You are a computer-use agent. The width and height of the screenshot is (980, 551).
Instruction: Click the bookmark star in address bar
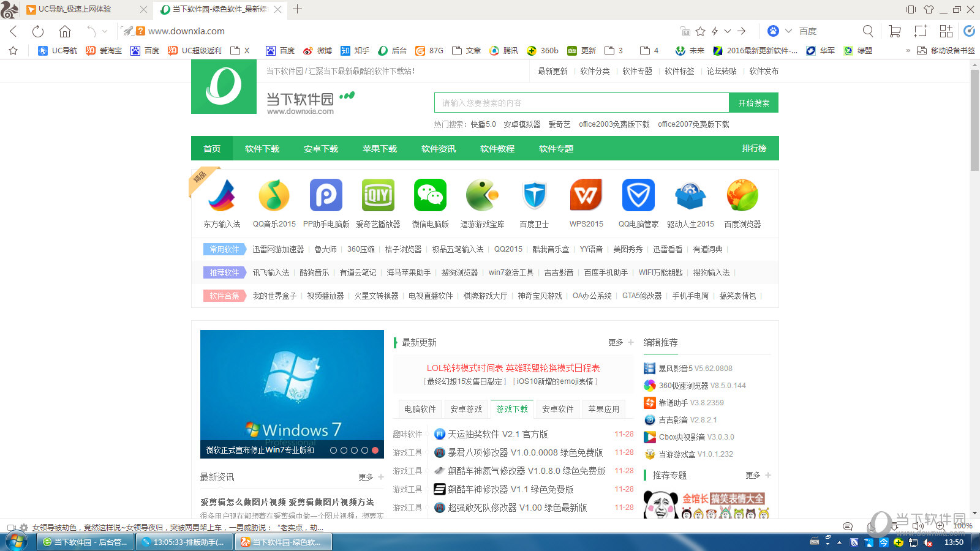701,31
